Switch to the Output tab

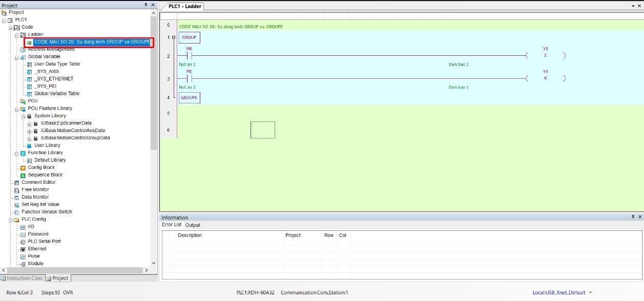point(193,225)
